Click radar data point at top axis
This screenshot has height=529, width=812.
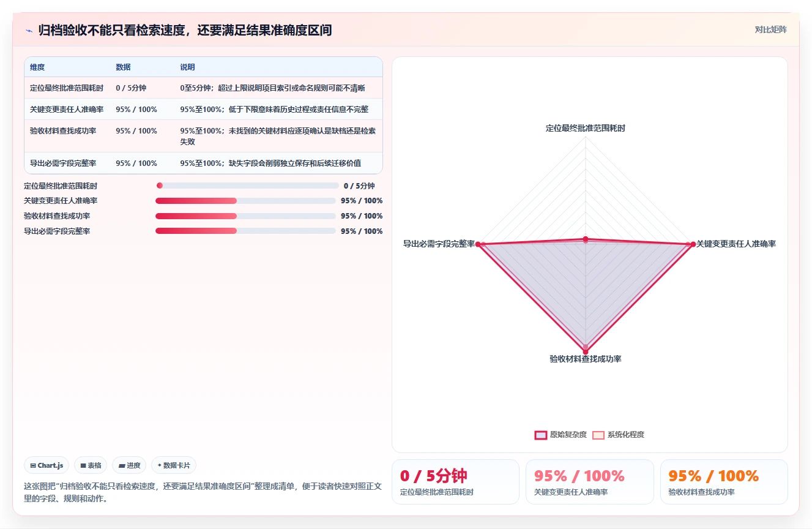click(586, 239)
